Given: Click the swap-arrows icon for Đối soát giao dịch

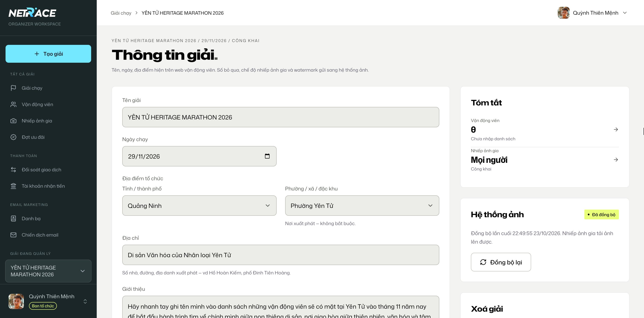Looking at the screenshot, I should [x=13, y=170].
